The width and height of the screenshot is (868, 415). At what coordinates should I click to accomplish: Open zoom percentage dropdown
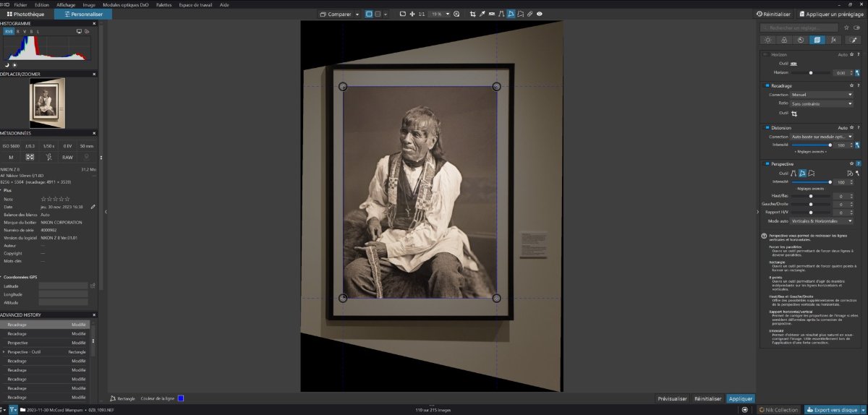point(448,14)
